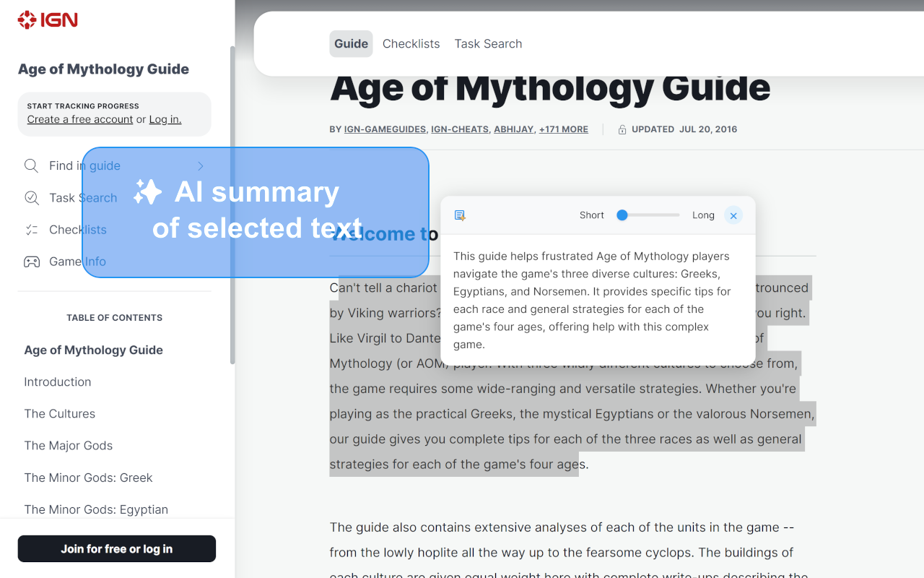Click the summary note icon in popup
The image size is (924, 578).
pos(460,215)
